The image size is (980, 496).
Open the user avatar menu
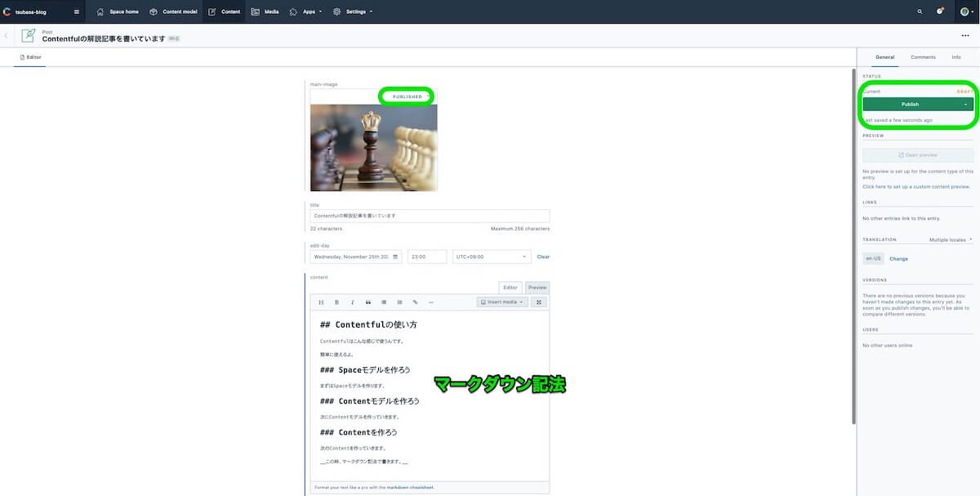click(965, 11)
